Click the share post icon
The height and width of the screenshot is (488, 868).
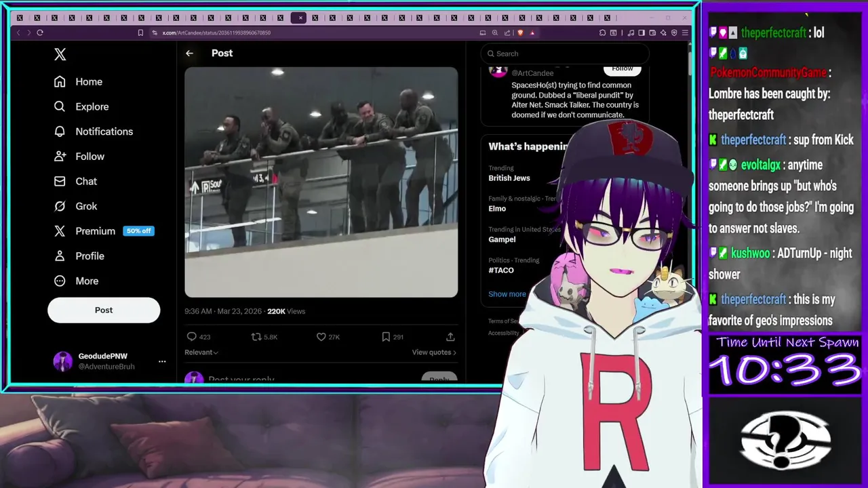tap(450, 336)
